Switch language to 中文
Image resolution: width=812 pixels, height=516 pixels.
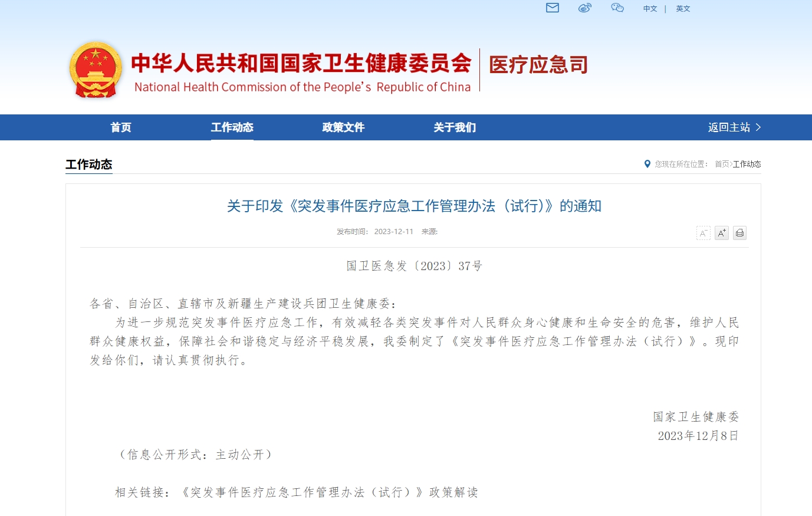point(650,9)
